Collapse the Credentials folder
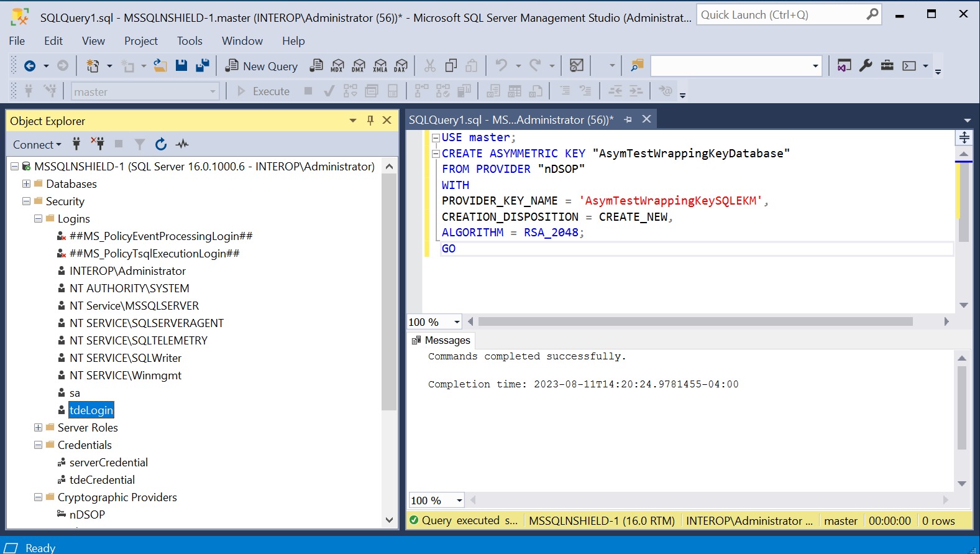The width and height of the screenshot is (980, 554). click(38, 445)
